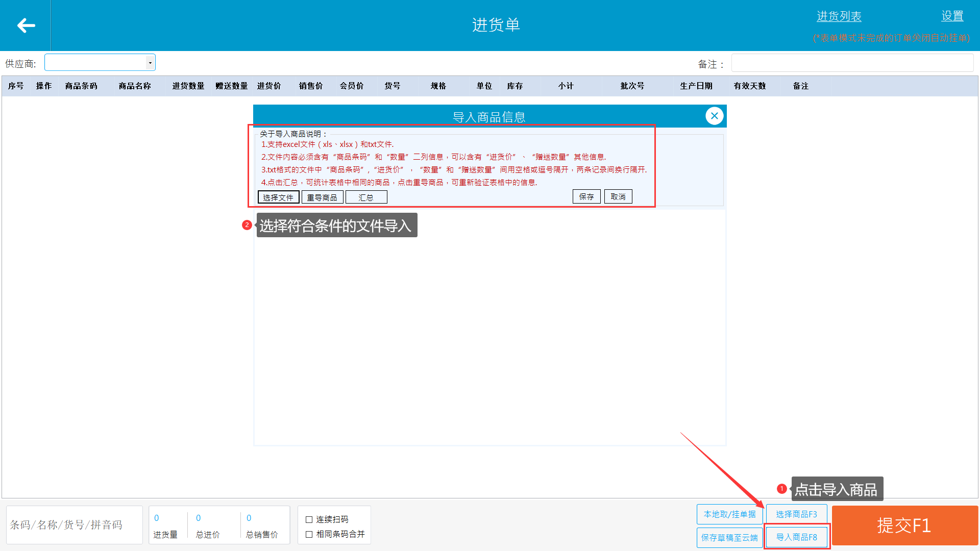Open the 进货列表 link
This screenshot has width=980, height=551.
(839, 16)
